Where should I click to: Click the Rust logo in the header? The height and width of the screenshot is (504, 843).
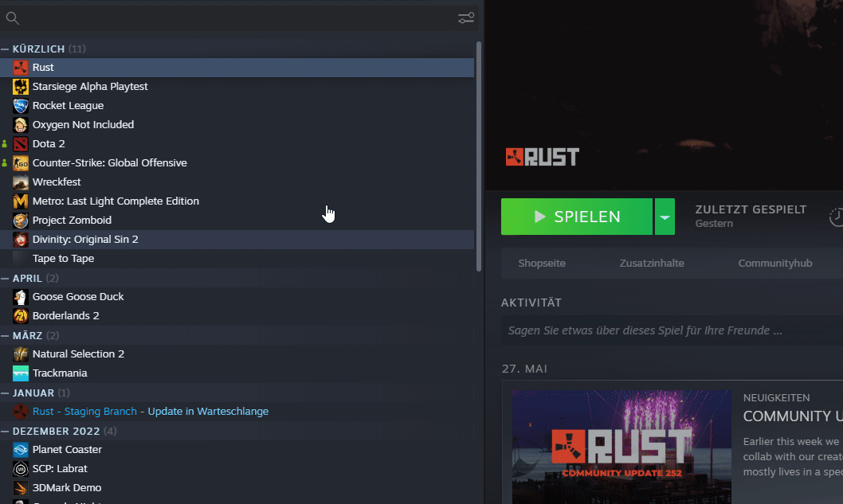(x=542, y=157)
